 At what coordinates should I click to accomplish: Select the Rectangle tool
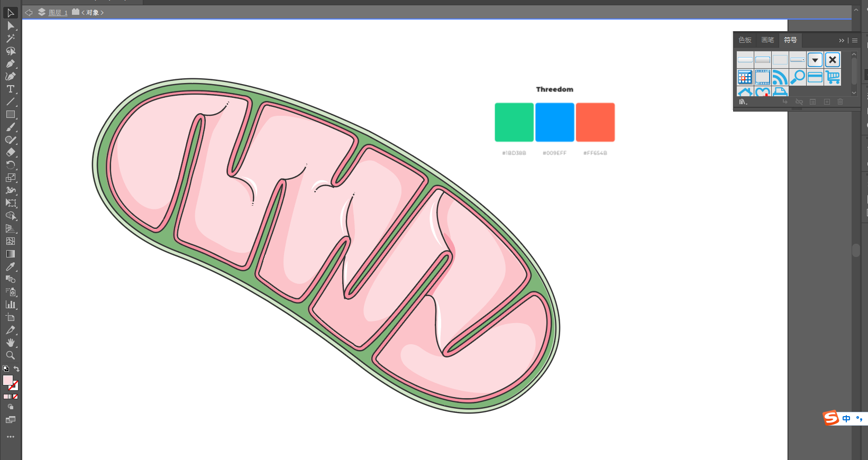(x=11, y=114)
